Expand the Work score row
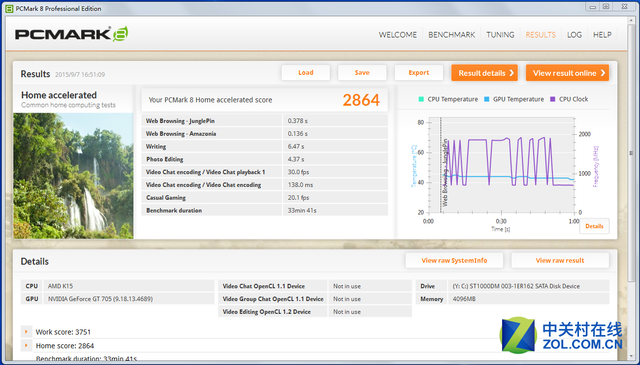This screenshot has width=640, height=365. 26,332
